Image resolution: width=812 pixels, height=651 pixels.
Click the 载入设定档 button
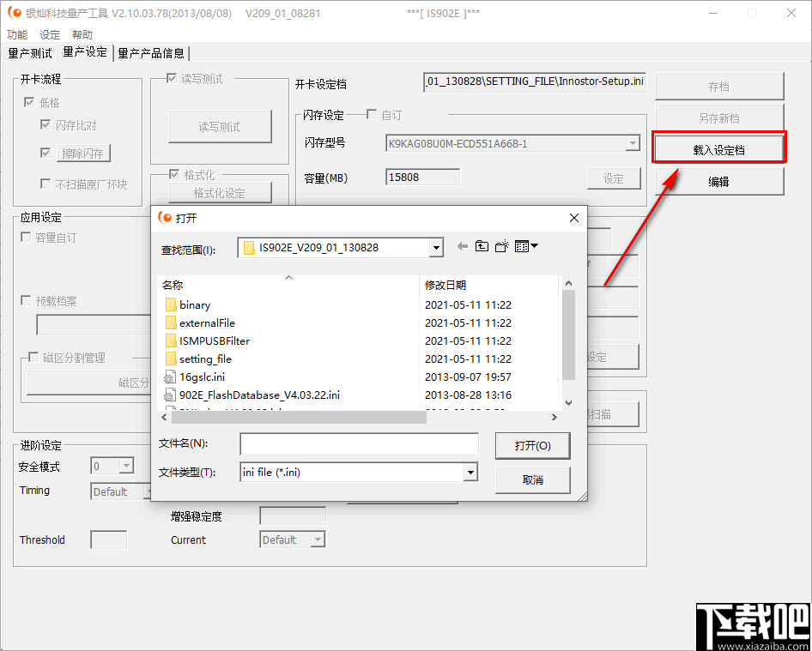718,148
